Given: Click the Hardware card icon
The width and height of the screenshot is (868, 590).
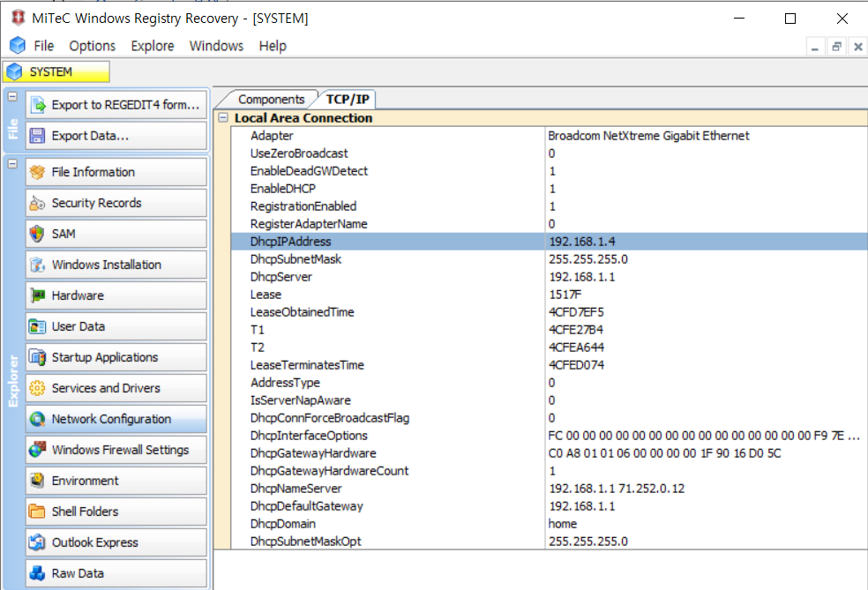Looking at the screenshot, I should pos(38,295).
